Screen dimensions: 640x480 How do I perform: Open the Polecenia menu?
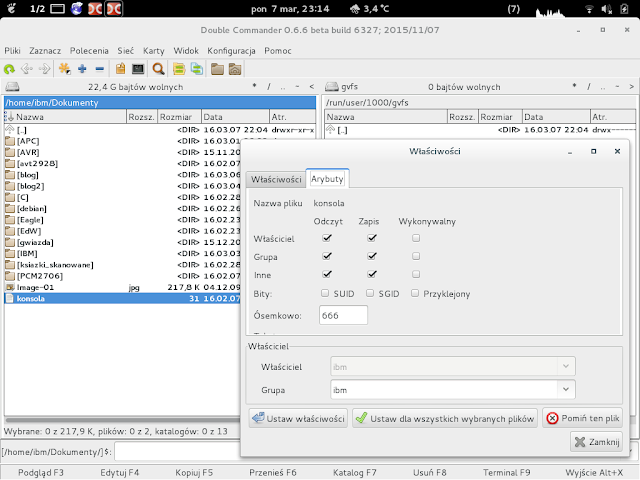pos(89,51)
